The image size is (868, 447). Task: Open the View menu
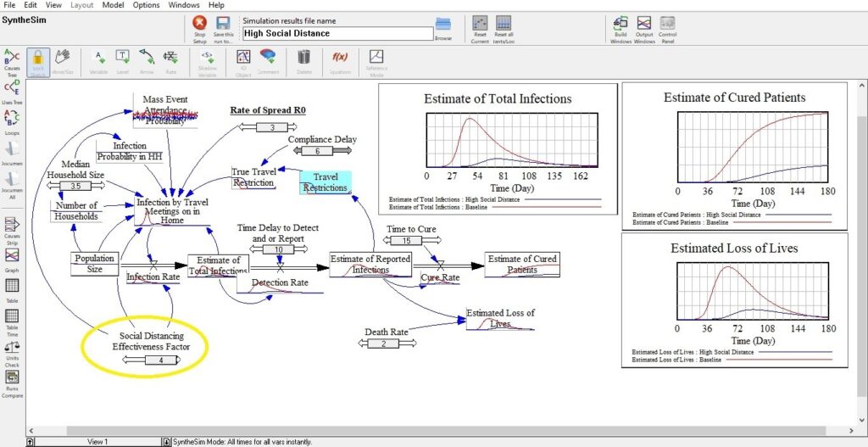[53, 5]
